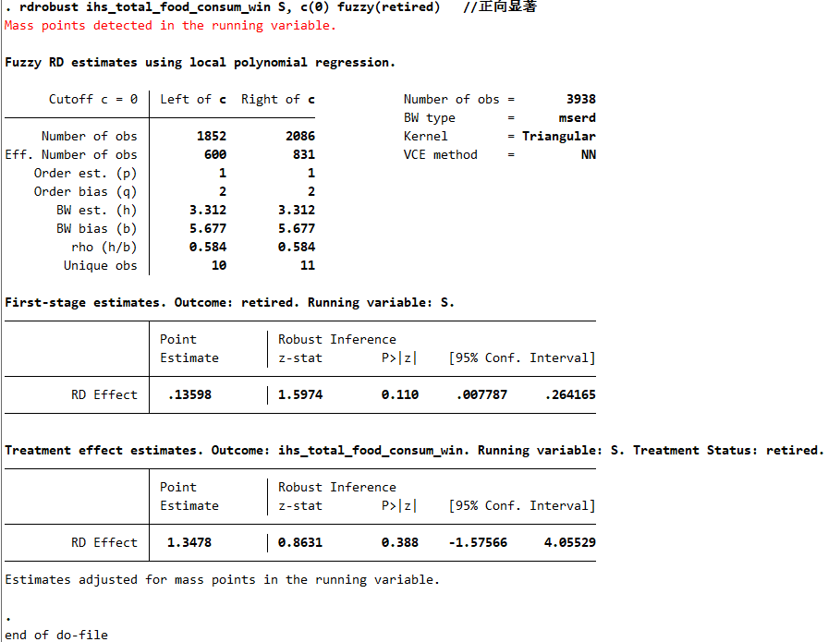Select first-stage p-value 0.110
This screenshot has height=642, width=840.
[x=400, y=395]
